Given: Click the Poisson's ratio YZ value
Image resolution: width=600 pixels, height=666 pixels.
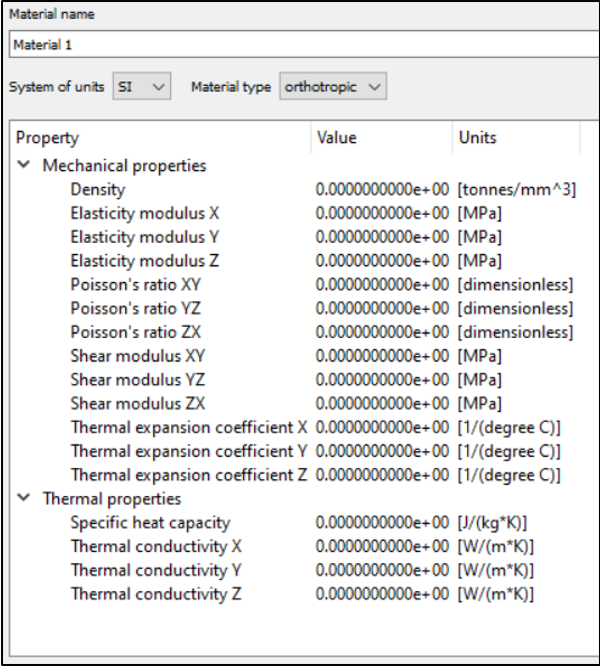Looking at the screenshot, I should 382,308.
